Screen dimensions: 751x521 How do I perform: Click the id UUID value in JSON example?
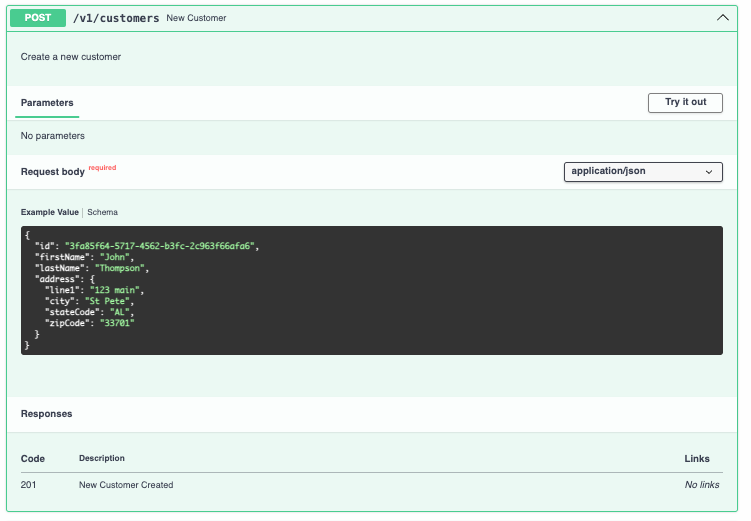click(x=160, y=245)
